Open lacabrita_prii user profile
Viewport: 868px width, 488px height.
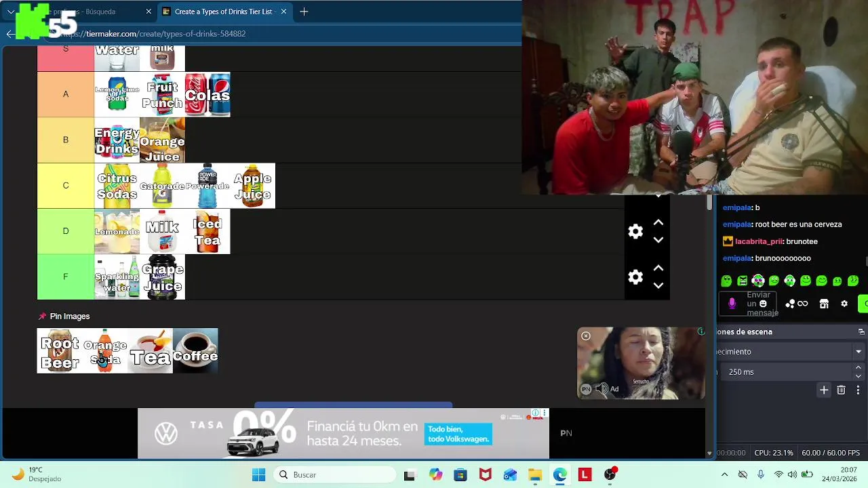tap(758, 241)
